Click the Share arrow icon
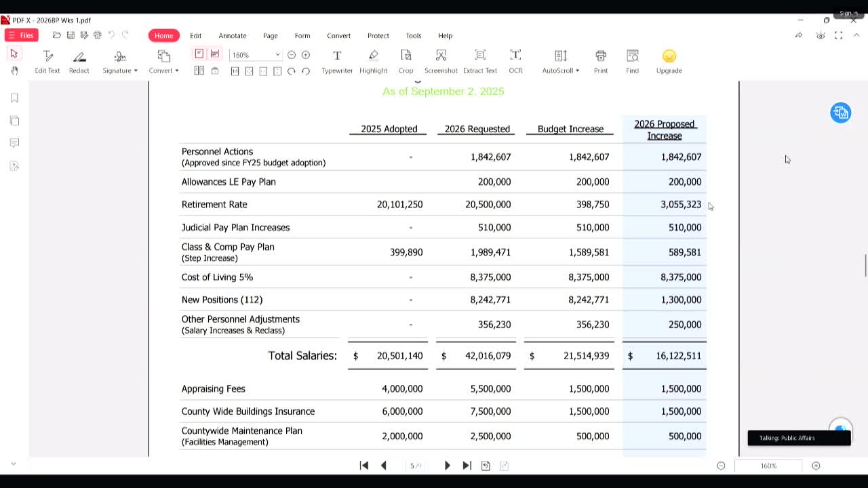This screenshot has width=868, height=488. (799, 35)
